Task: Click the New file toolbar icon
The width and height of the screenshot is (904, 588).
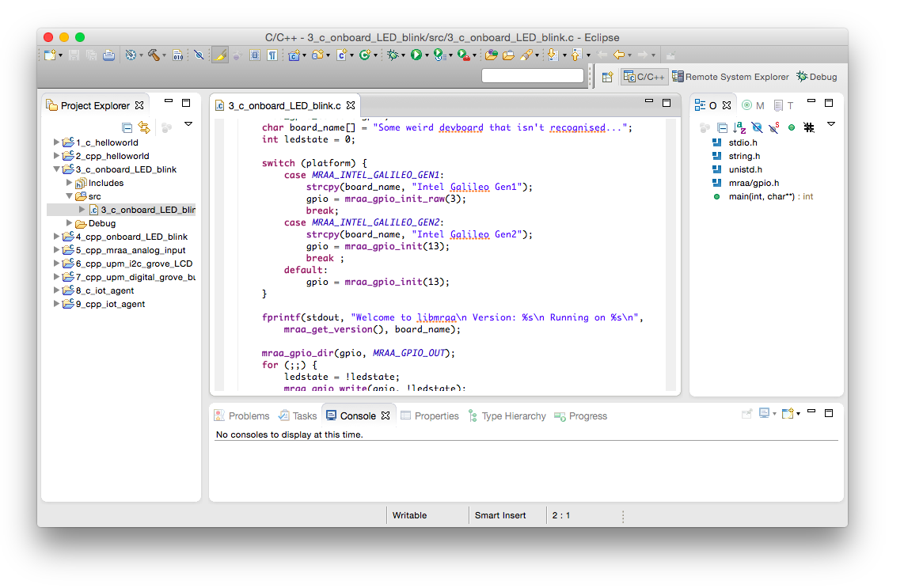Action: click(50, 55)
